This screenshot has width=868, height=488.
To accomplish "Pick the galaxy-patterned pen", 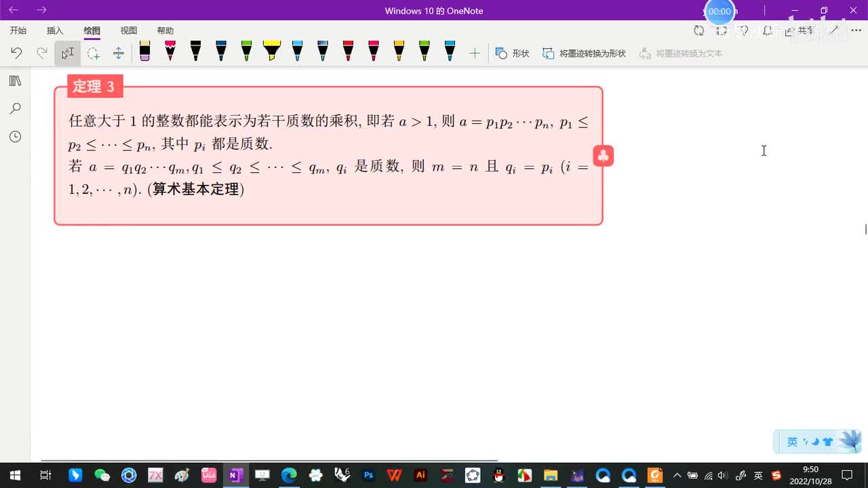I will (x=323, y=51).
